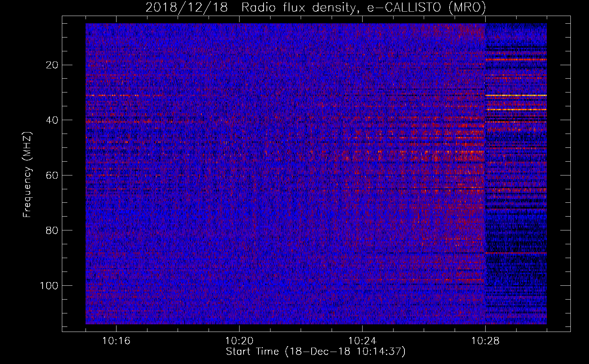Click the time tick label '10:24'
This screenshot has width=589, height=364.
[362, 341]
